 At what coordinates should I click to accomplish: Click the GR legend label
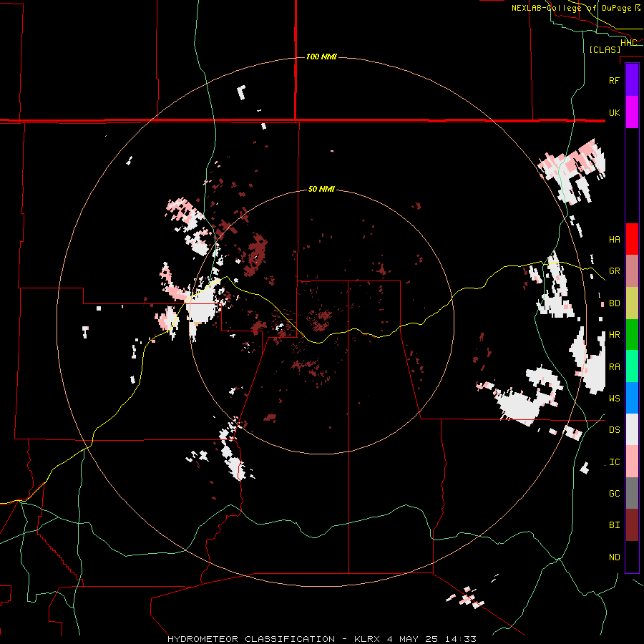pos(614,271)
